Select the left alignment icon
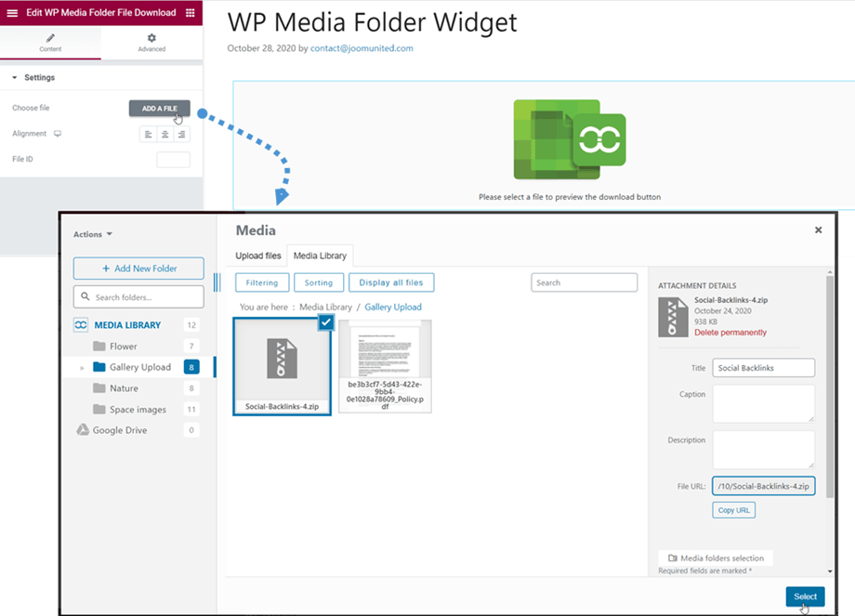Image resolution: width=855 pixels, height=616 pixels. pyautogui.click(x=148, y=135)
